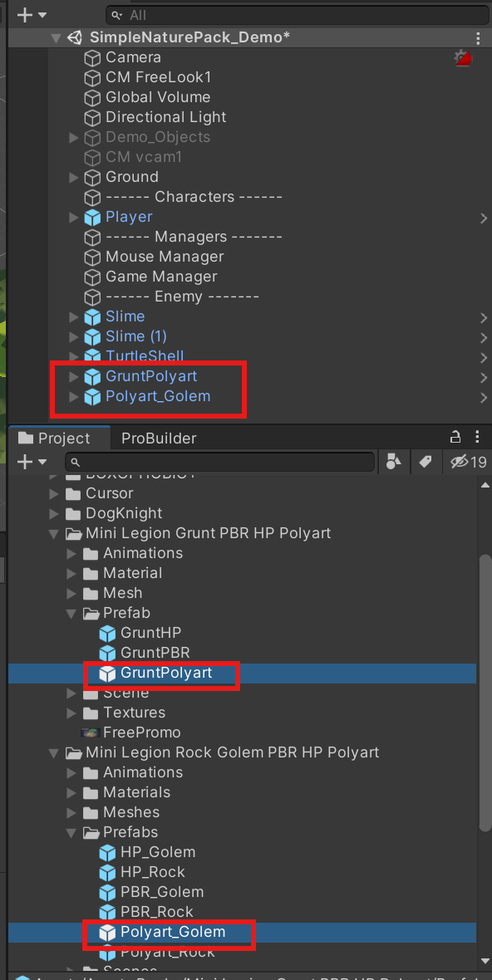Screen dimensions: 492x980
Task: Collapse Mini Legion Grunt PBR HP Polyart folder
Action: [x=55, y=534]
